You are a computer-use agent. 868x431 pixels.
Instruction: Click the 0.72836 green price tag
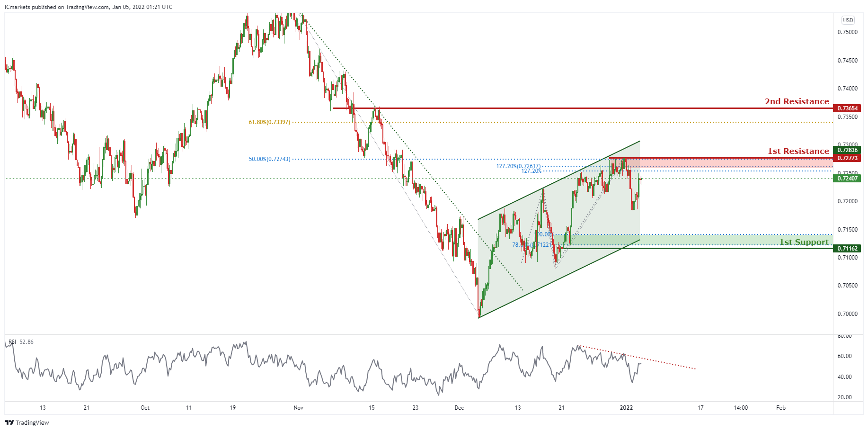click(847, 150)
